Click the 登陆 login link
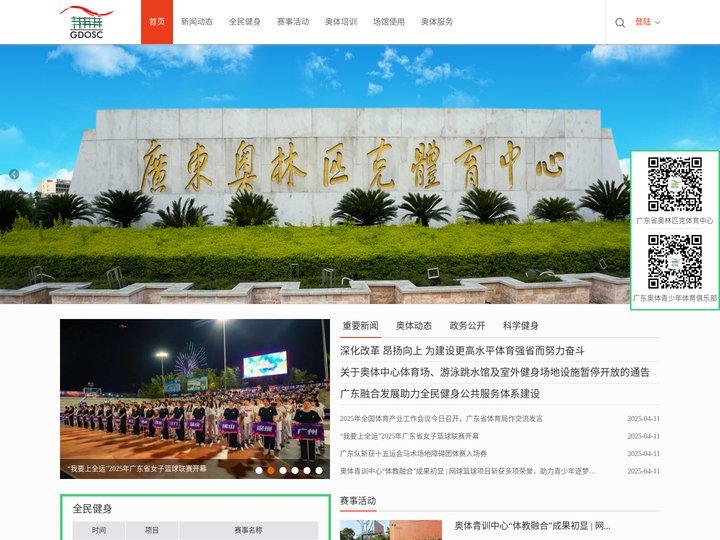Screen dimensions: 720x540 [x=643, y=22]
